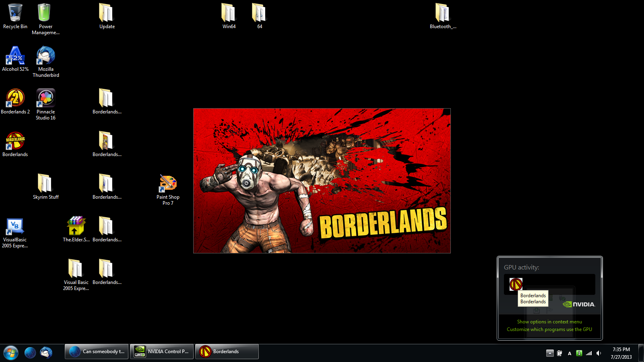
Task: Open the volume speaker tray icon
Action: tap(599, 353)
